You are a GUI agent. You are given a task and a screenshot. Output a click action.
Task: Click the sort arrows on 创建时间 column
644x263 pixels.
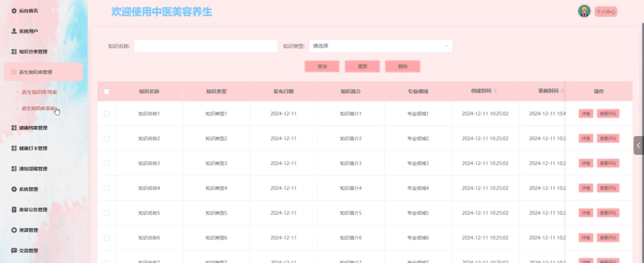[x=495, y=91]
